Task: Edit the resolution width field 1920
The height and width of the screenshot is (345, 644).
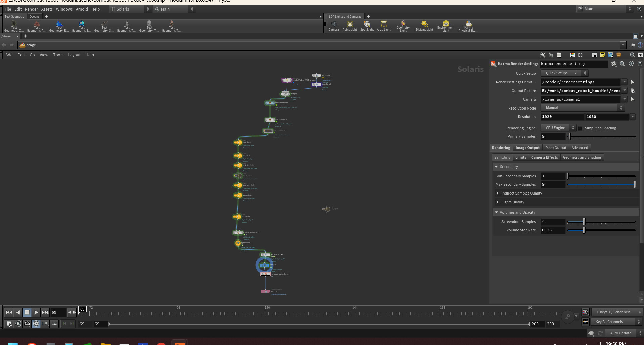Action: click(562, 117)
